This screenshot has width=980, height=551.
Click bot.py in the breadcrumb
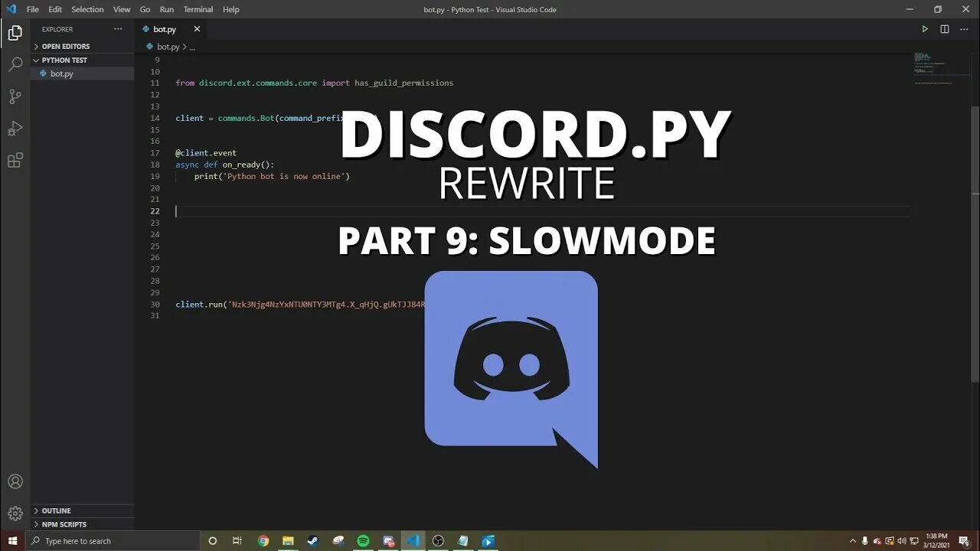(168, 47)
